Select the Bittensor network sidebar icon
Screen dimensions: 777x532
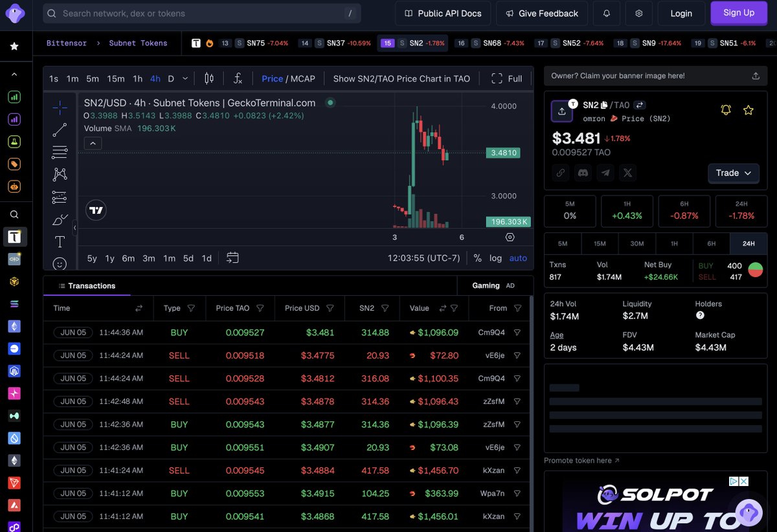pyautogui.click(x=14, y=237)
